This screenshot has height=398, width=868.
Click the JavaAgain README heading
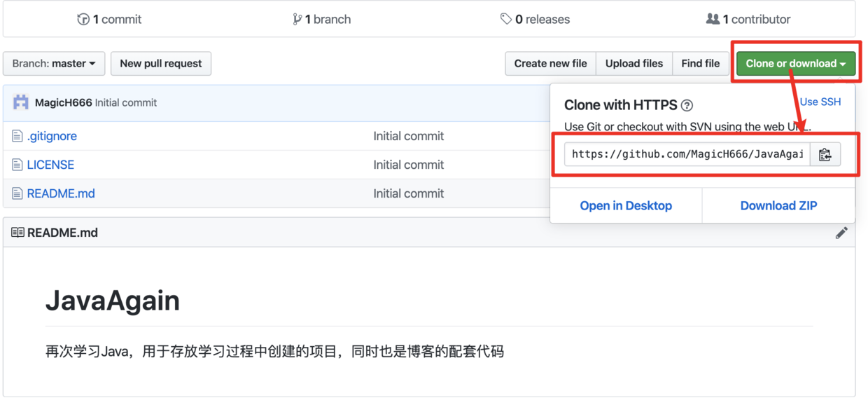coord(113,301)
